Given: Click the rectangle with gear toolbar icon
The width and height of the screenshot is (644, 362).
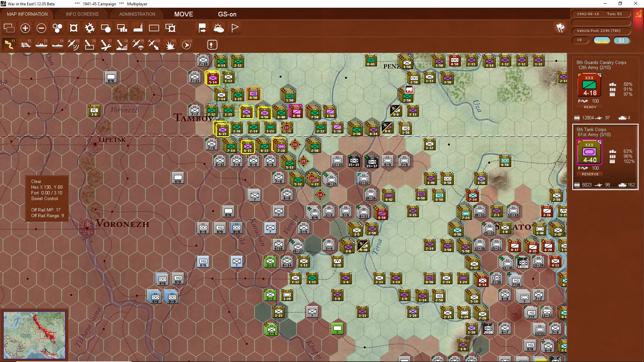Looking at the screenshot, I should point(170,28).
